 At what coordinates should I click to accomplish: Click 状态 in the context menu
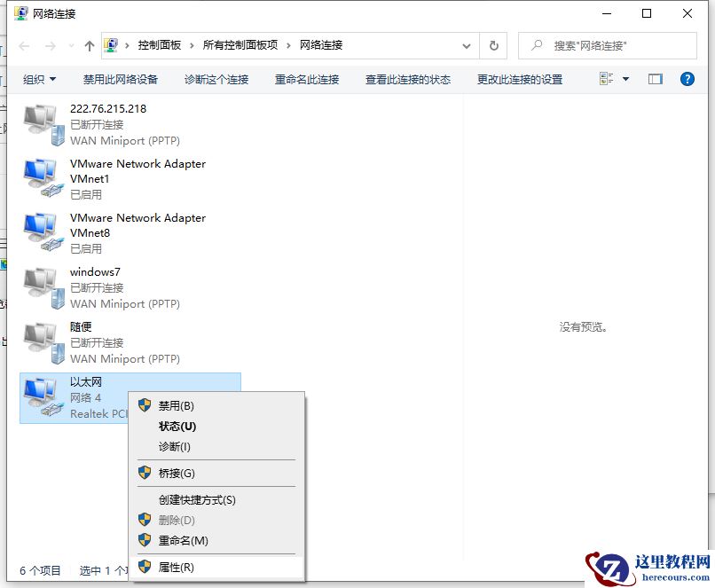click(x=177, y=427)
